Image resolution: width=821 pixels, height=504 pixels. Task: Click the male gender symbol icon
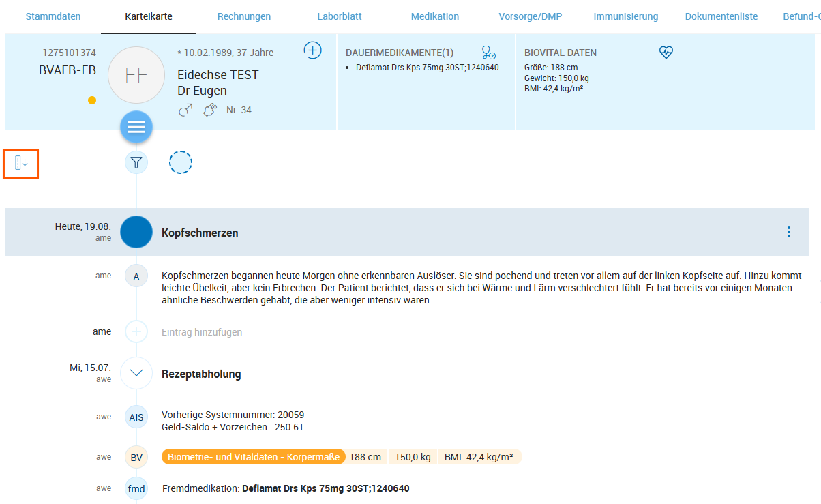click(185, 110)
